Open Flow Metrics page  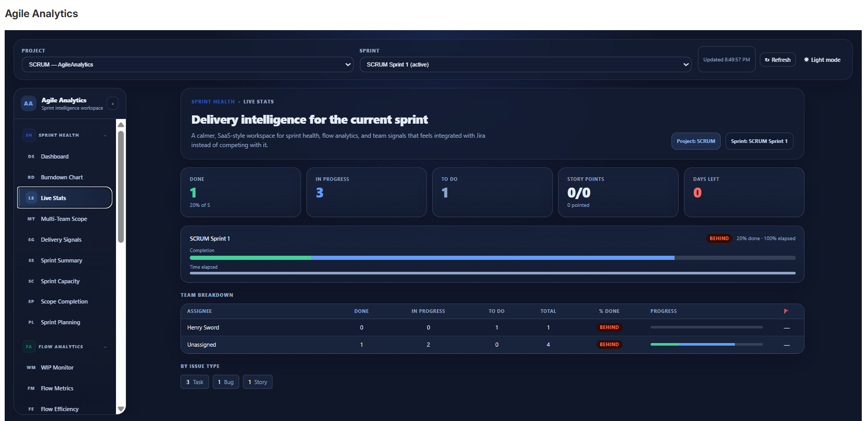(65, 388)
